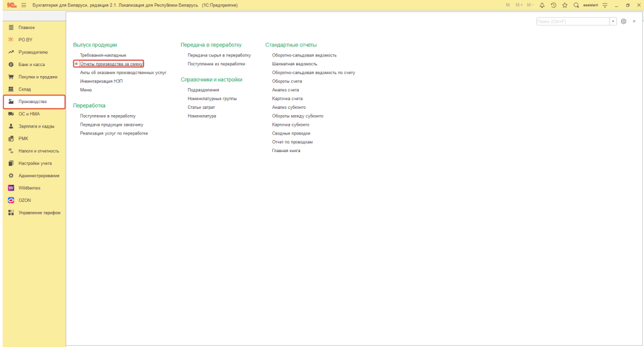Open Карточка счета report
644x347 pixels.
(287, 99)
